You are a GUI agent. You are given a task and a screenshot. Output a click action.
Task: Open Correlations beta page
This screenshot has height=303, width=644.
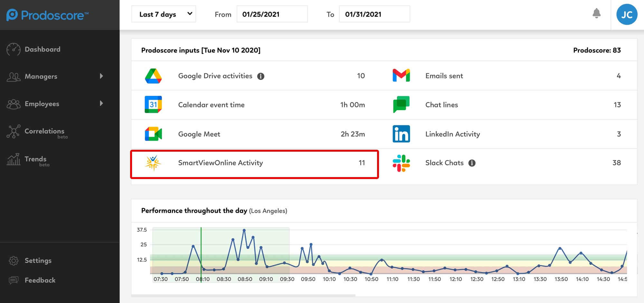pyautogui.click(x=44, y=131)
